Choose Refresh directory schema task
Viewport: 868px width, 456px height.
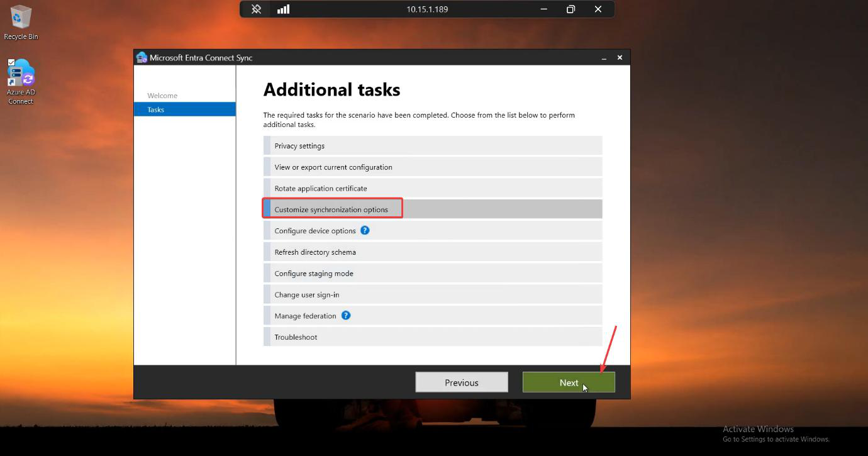point(433,252)
